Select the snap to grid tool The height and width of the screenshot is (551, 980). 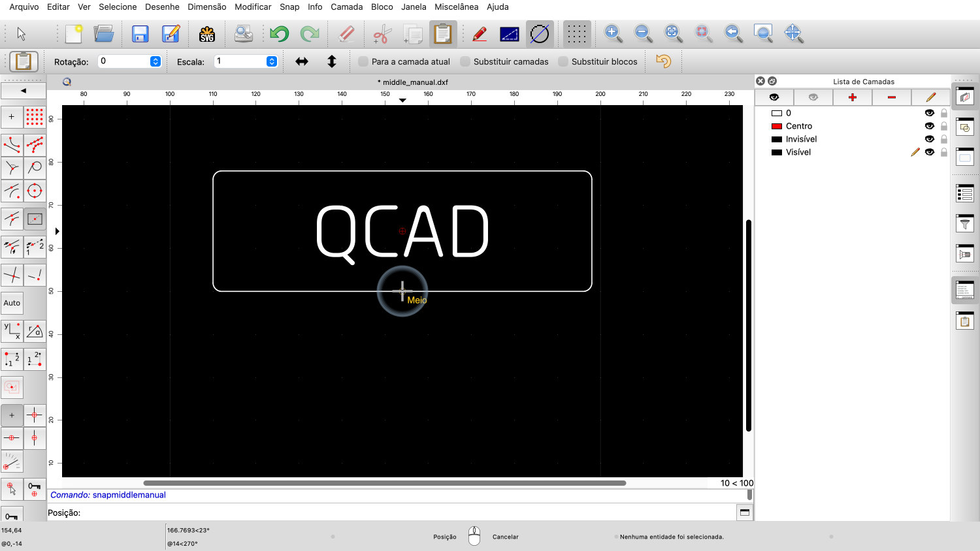point(35,117)
